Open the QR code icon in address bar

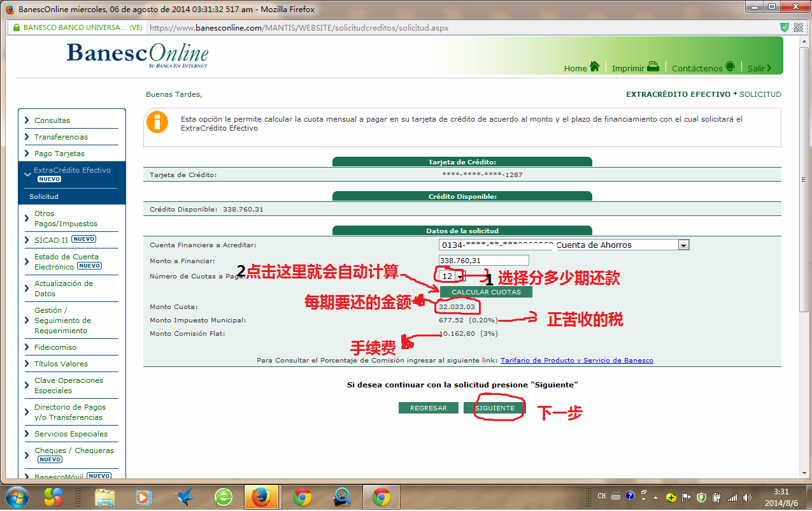point(799,27)
